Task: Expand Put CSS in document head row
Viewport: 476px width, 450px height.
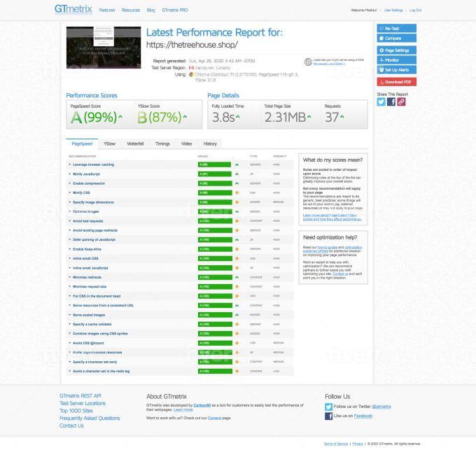Action: (97, 296)
